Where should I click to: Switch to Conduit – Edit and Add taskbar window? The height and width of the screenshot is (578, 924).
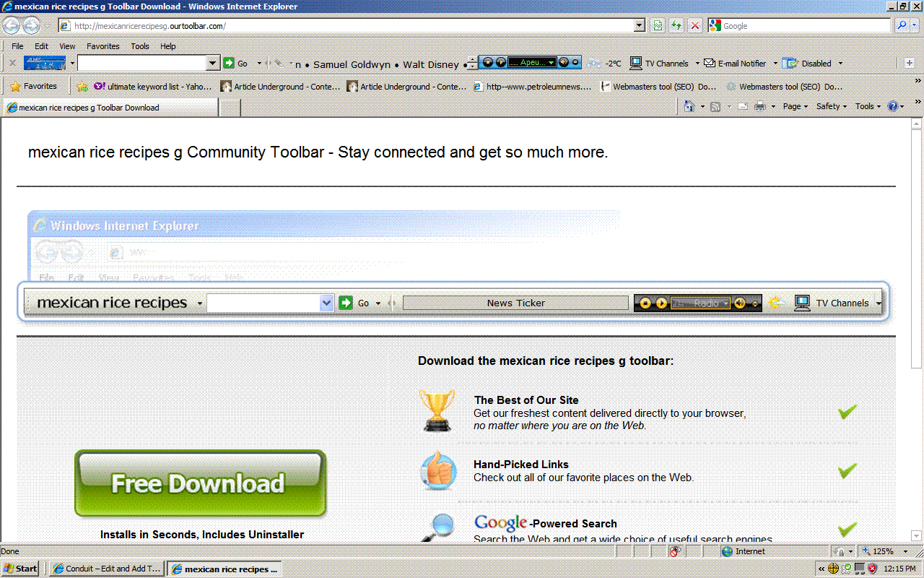point(107,569)
